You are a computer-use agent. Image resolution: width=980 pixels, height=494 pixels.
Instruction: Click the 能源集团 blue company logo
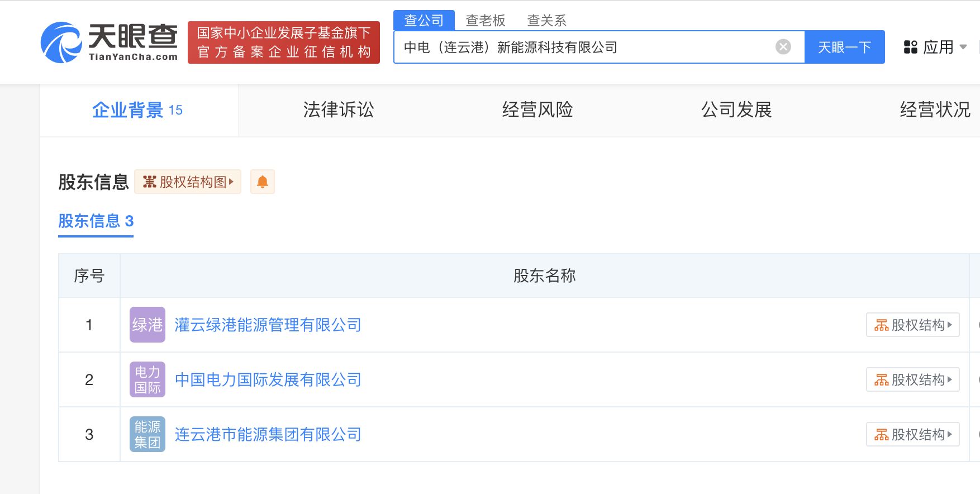pyautogui.click(x=148, y=434)
